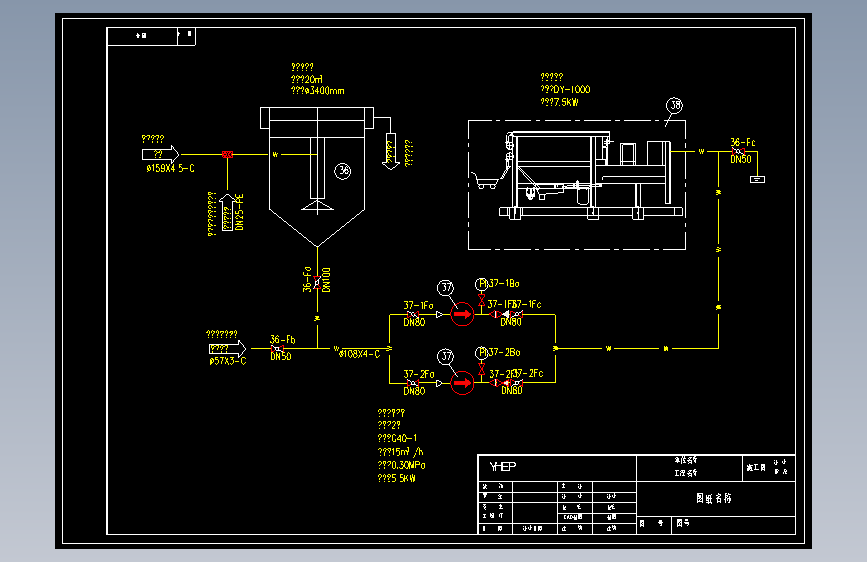The width and height of the screenshot is (867, 562).
Task: Click the 37-2Fc label text
Action: [x=529, y=373]
